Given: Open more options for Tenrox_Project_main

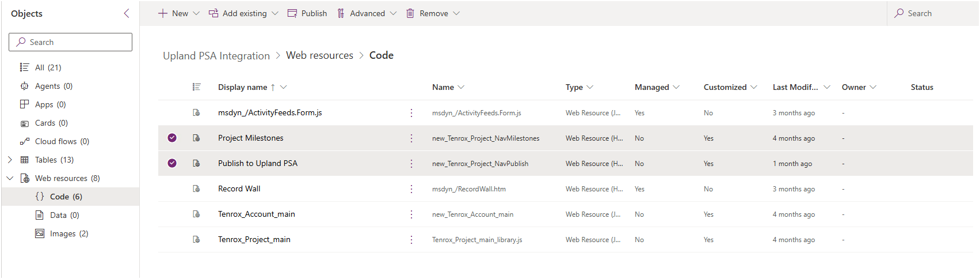Looking at the screenshot, I should coord(411,240).
